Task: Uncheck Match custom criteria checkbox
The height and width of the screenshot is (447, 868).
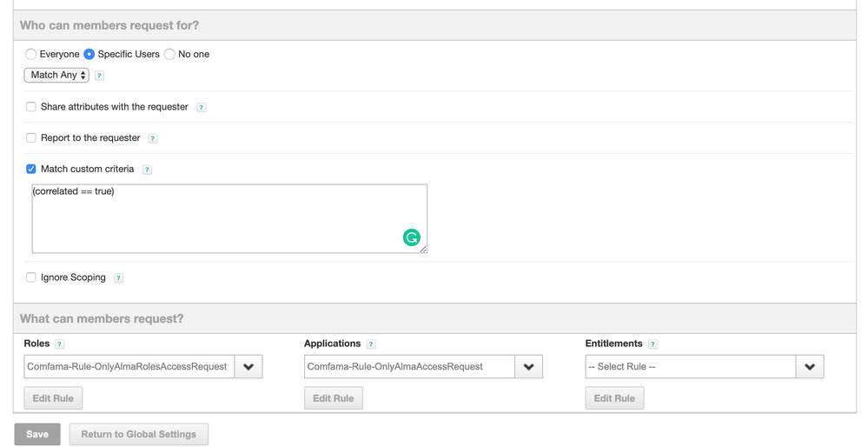Action: 31,169
